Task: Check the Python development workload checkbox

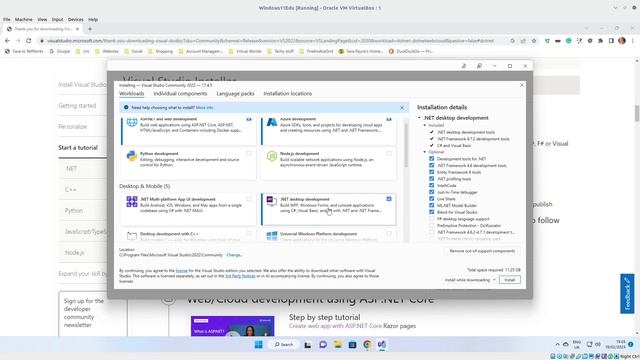Action: pos(249,153)
